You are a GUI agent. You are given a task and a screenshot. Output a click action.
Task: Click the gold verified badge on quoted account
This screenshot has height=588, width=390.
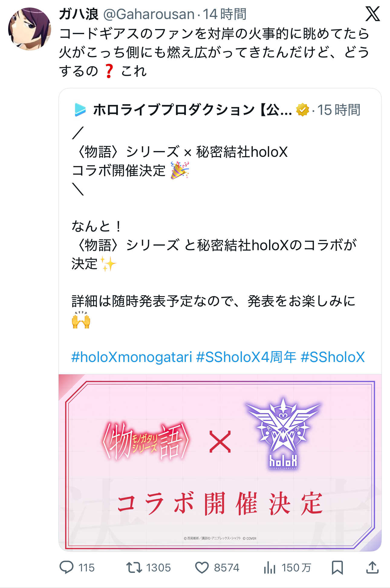tap(303, 110)
